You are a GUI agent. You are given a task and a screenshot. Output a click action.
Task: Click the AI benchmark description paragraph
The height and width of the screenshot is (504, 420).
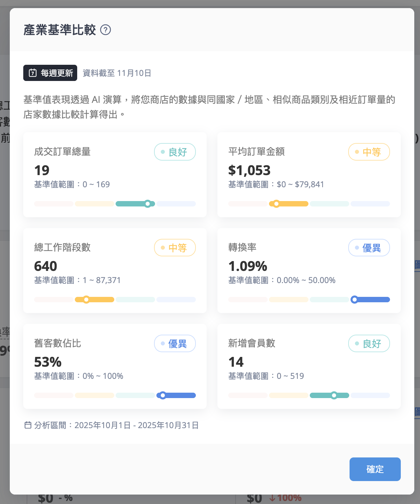tap(209, 107)
